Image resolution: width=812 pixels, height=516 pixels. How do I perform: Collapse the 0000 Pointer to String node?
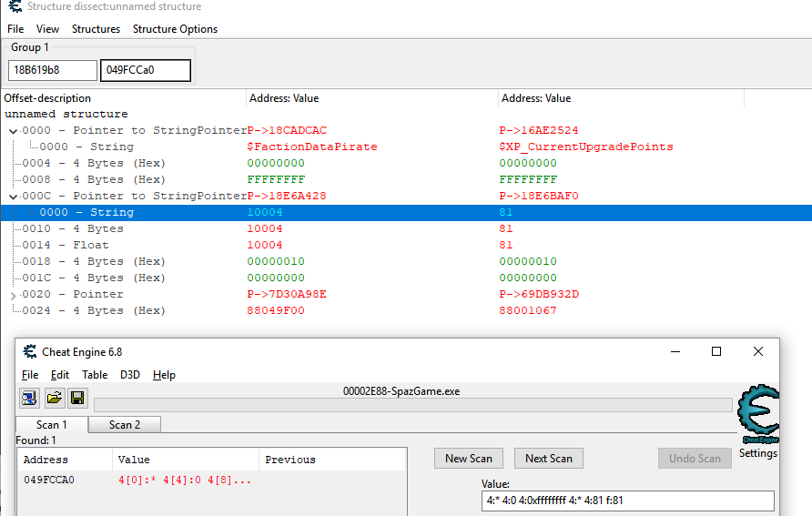coord(13,131)
